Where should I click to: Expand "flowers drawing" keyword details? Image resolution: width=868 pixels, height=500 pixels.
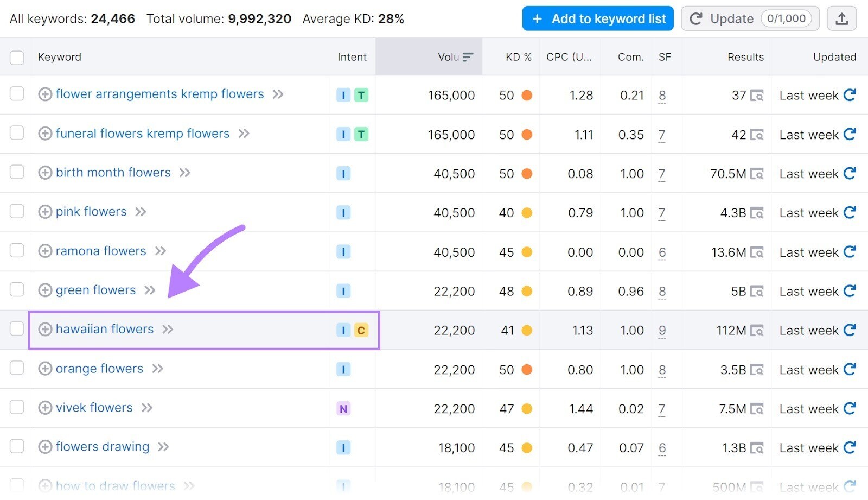tap(163, 447)
